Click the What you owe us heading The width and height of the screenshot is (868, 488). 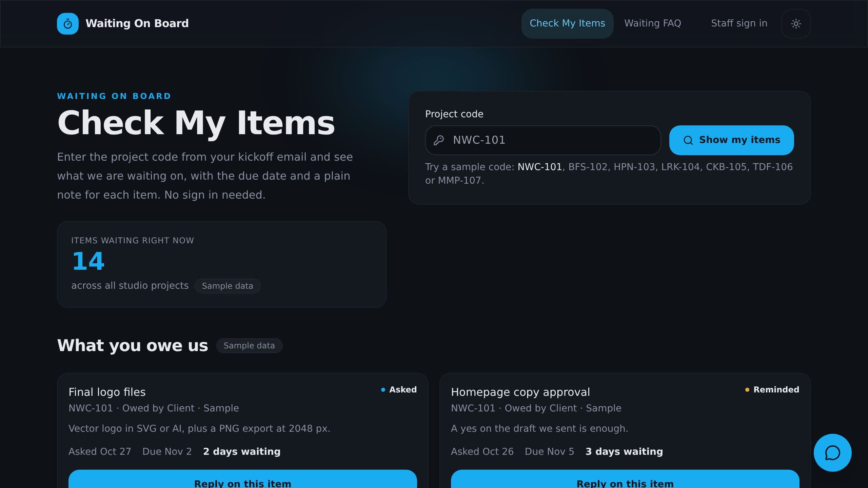point(133,346)
